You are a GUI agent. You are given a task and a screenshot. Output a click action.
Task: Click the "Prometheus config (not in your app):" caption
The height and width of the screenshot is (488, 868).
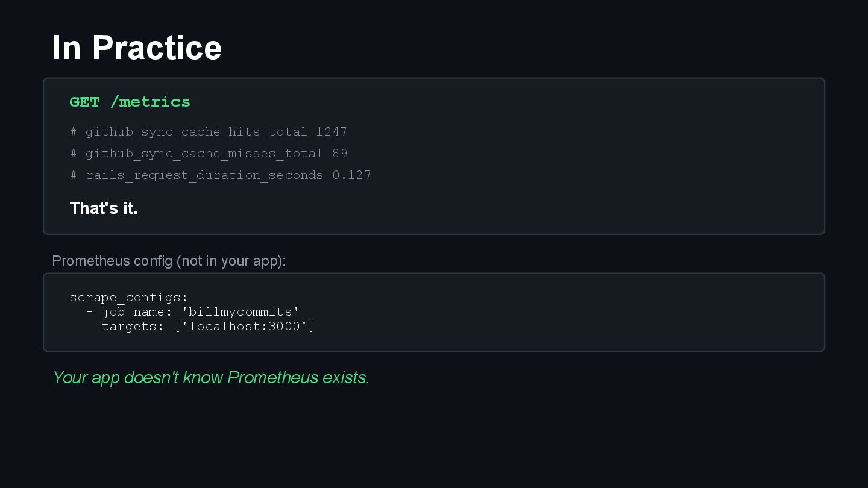click(169, 261)
